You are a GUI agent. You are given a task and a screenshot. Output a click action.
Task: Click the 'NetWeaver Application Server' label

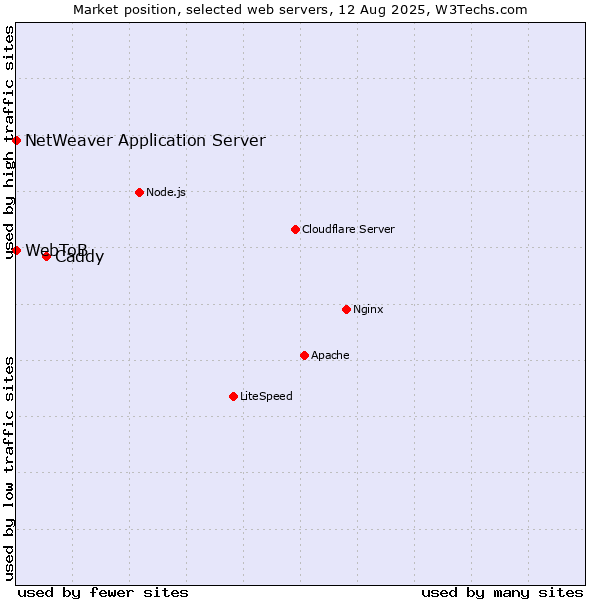[145, 140]
